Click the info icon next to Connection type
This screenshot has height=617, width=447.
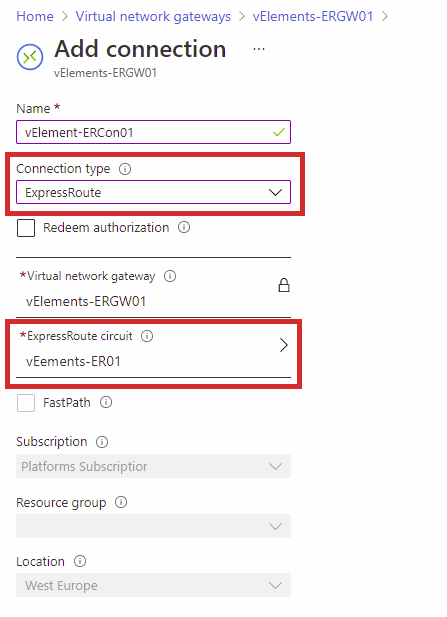pos(125,169)
